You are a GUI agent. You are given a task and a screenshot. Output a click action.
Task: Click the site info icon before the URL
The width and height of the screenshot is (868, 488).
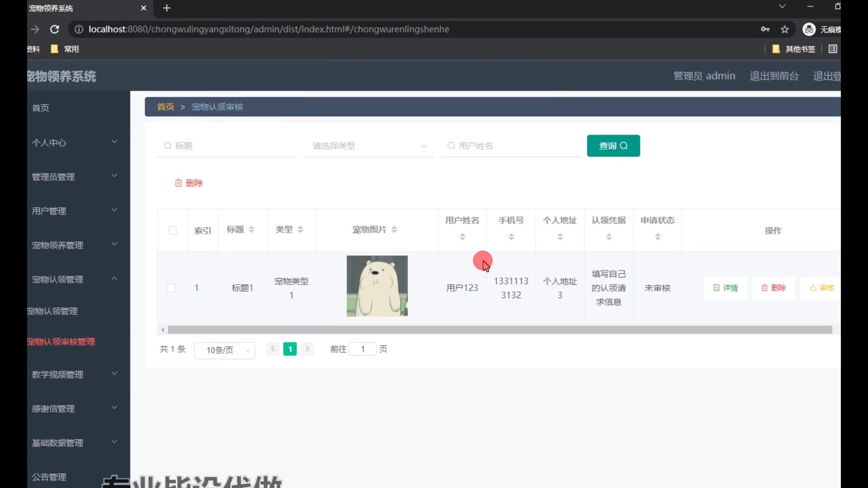point(79,29)
